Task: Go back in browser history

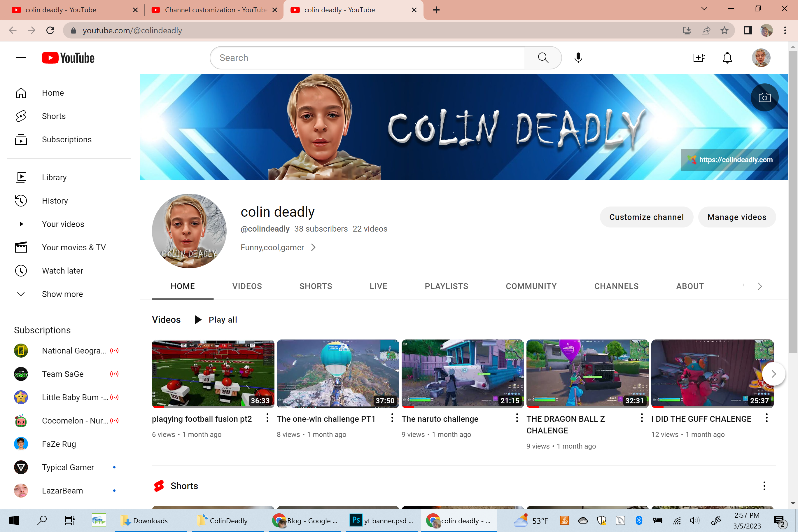Action: pyautogui.click(x=13, y=31)
